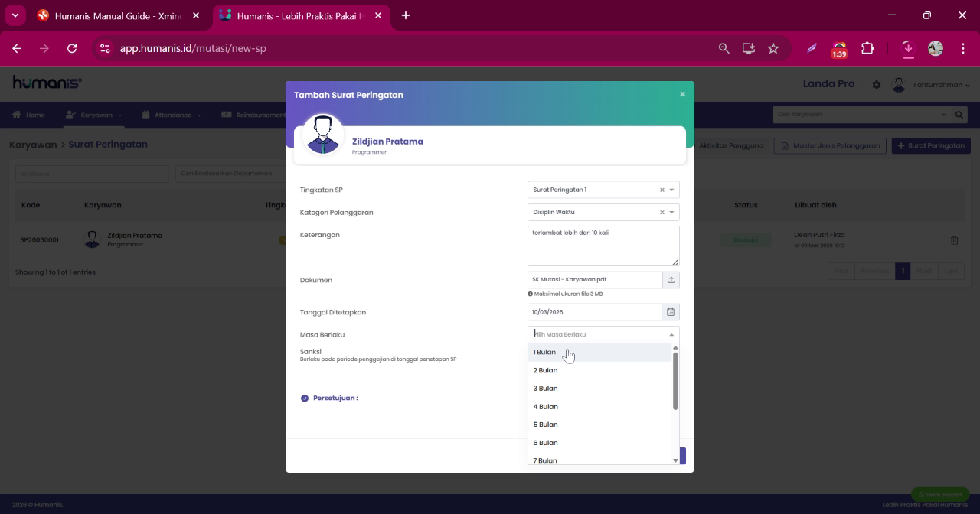Click Aktivitas Pengguna button

click(x=730, y=145)
